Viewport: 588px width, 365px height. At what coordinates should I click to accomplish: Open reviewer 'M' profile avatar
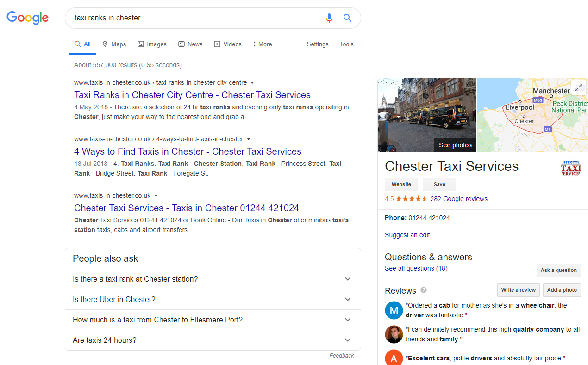(394, 310)
